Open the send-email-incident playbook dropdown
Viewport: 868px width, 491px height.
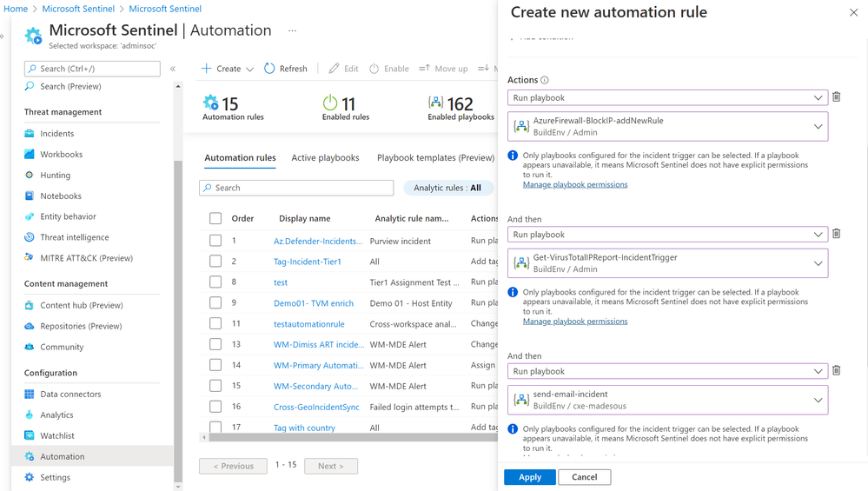pyautogui.click(x=667, y=400)
